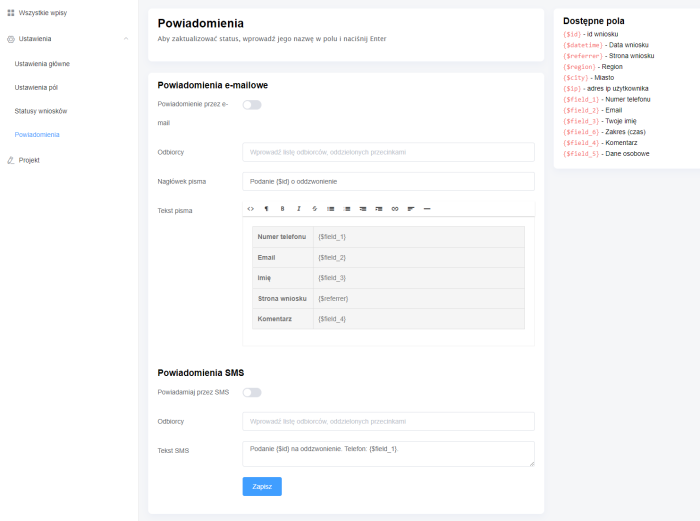This screenshot has width=700, height=521.
Task: Click the {$city} field tag
Action: coord(575,78)
